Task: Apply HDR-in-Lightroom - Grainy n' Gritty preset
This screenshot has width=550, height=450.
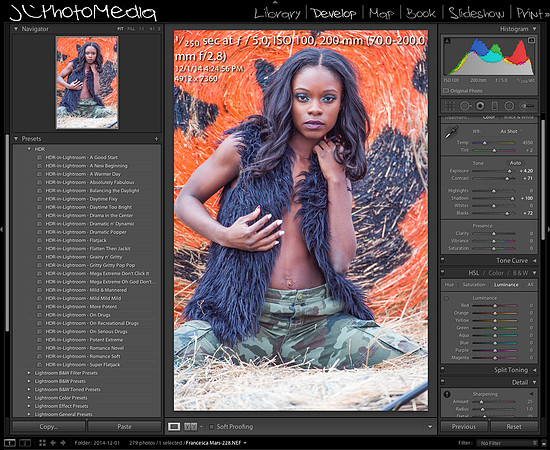Action: [x=83, y=257]
